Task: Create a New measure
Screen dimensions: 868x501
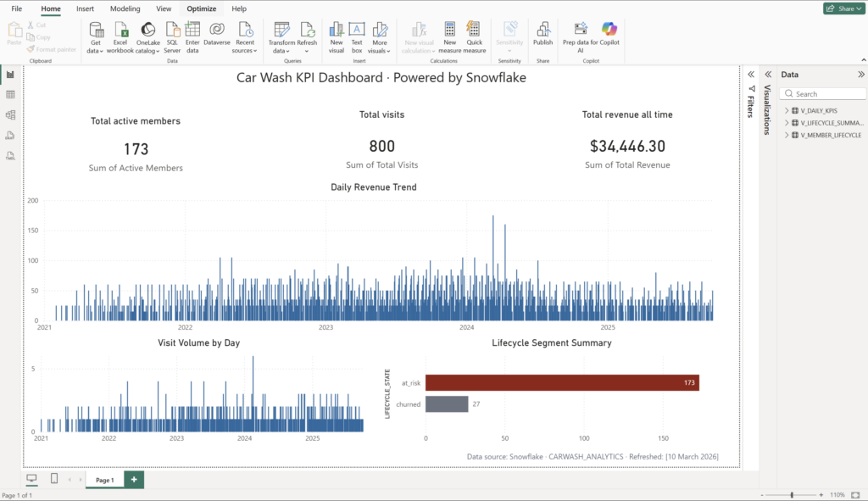Action: pos(449,36)
